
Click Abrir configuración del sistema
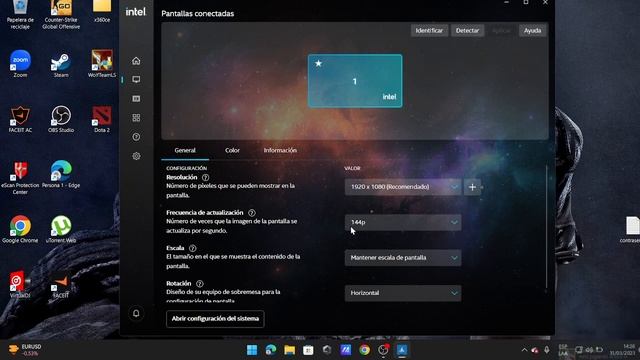(x=215, y=319)
